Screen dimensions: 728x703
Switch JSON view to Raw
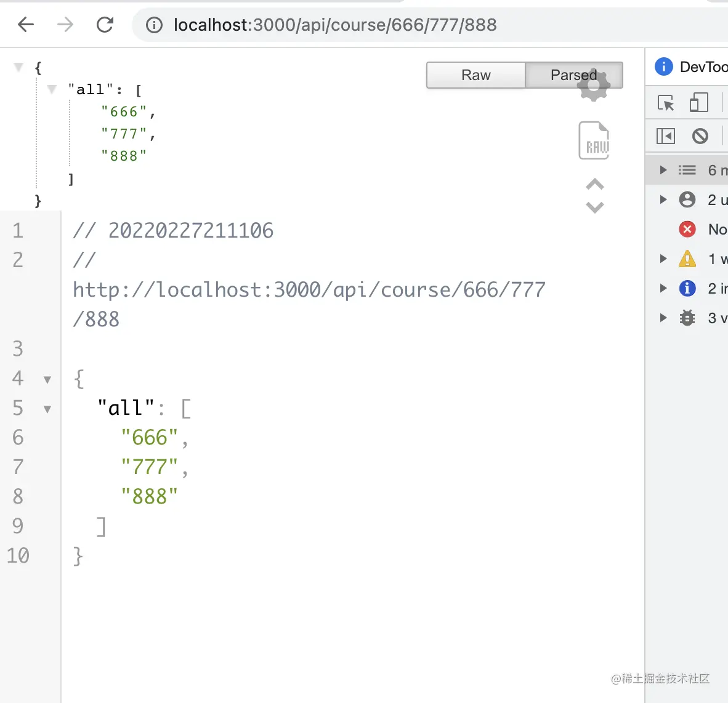coord(476,75)
